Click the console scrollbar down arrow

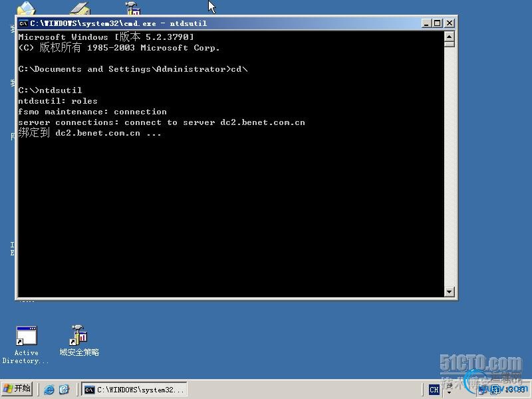click(450, 291)
